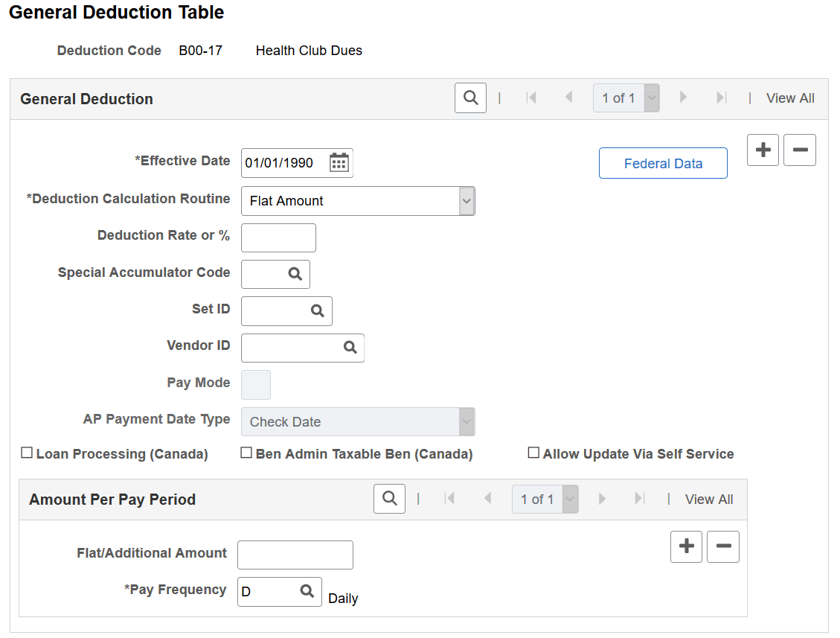Click last row arrow in Amount Per Pay Period
The width and height of the screenshot is (840, 638).
coord(639,499)
